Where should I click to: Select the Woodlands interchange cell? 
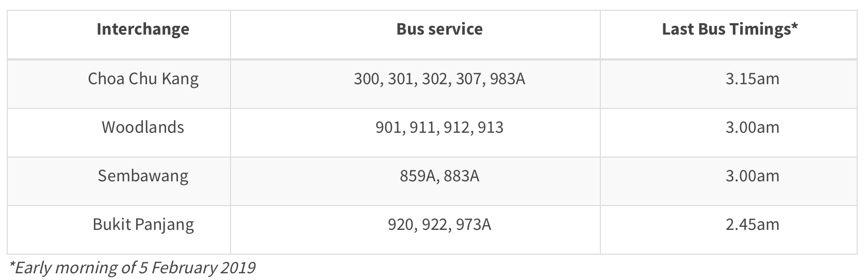[x=143, y=128]
